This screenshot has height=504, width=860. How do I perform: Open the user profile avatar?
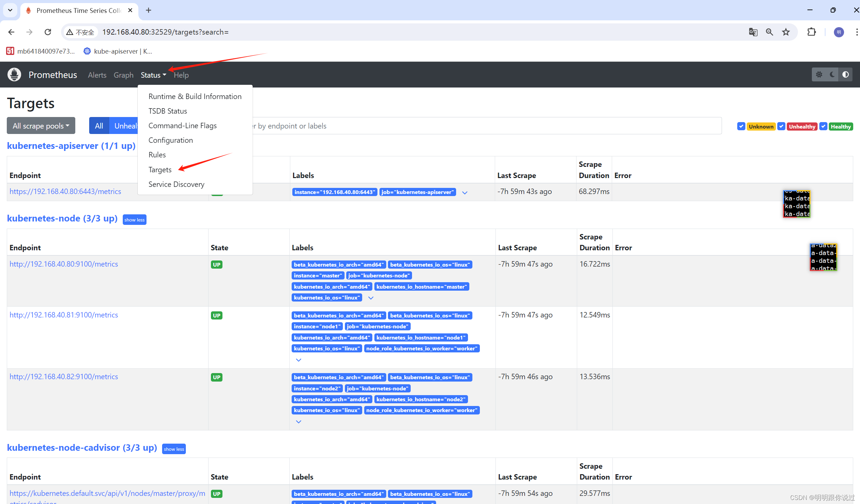[839, 32]
